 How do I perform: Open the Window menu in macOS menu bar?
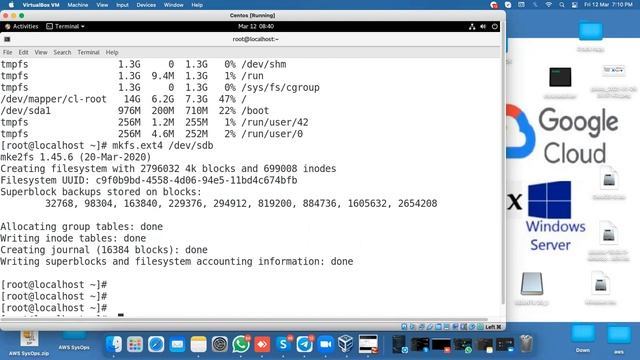click(173, 5)
